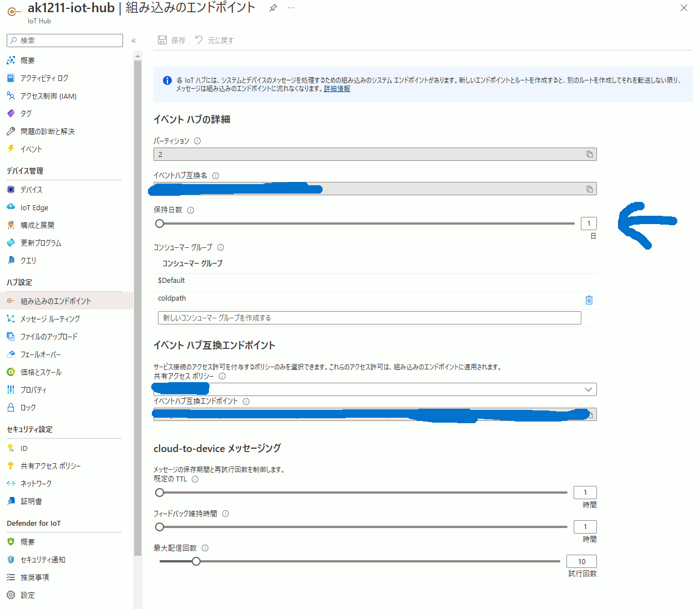The image size is (700, 609).
Task: Select デバイス under device management
Action: click(x=31, y=190)
